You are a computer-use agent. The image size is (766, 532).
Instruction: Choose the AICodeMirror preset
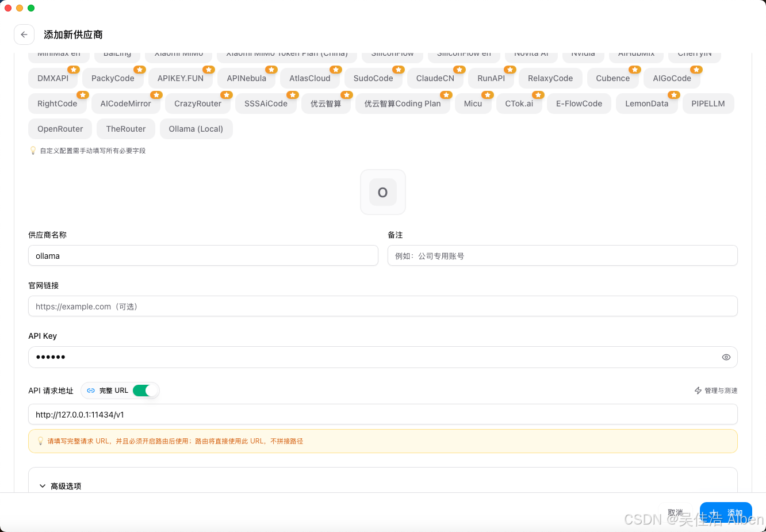126,104
